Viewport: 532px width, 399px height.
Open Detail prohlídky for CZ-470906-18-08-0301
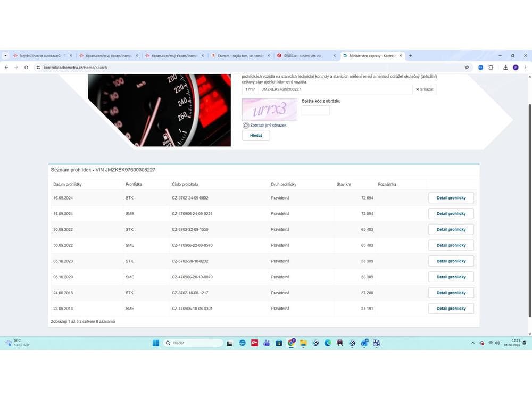click(x=451, y=309)
